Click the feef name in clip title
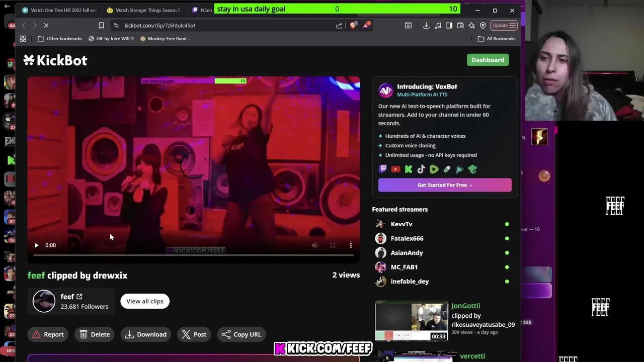 click(36, 276)
